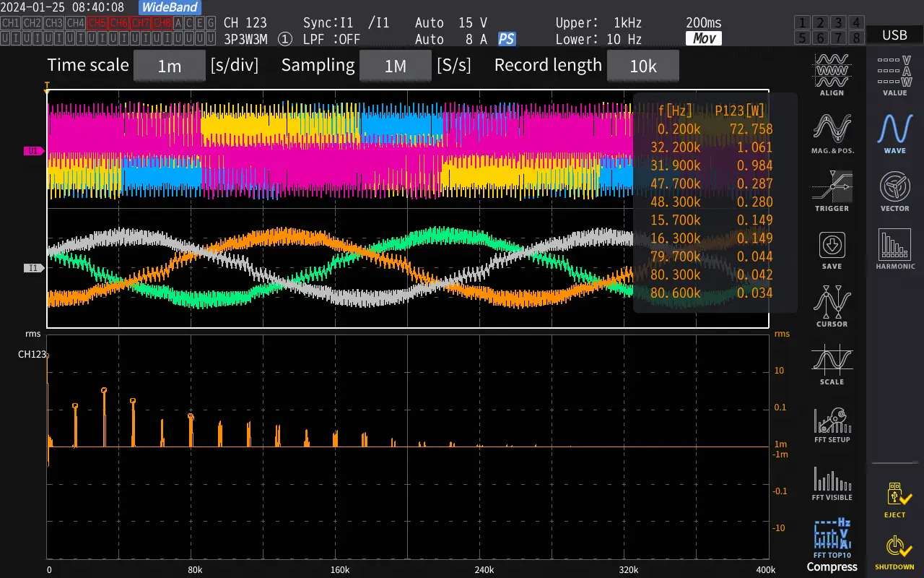Open the Record length 10k selector
Screen dimensions: 924x578
point(642,65)
